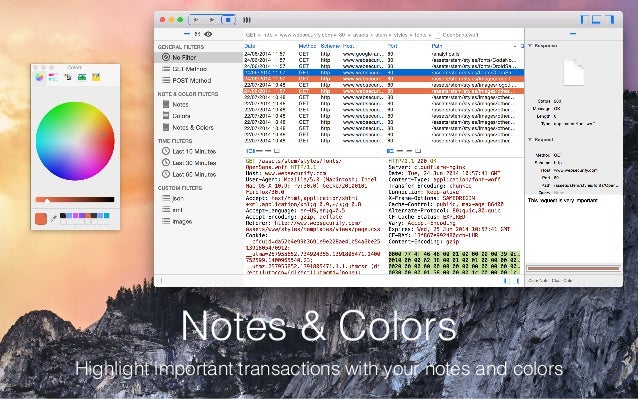Screen dimensions: 638x399
Task: Sort by the Scheme column header
Action: coord(330,46)
